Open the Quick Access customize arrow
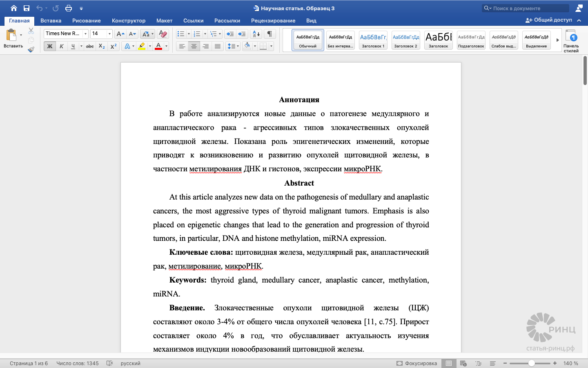Screen dimensions: 588x368 point(81,8)
